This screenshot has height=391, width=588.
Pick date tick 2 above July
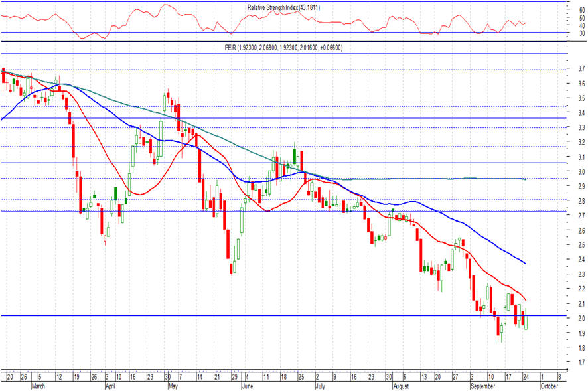tap(317, 377)
